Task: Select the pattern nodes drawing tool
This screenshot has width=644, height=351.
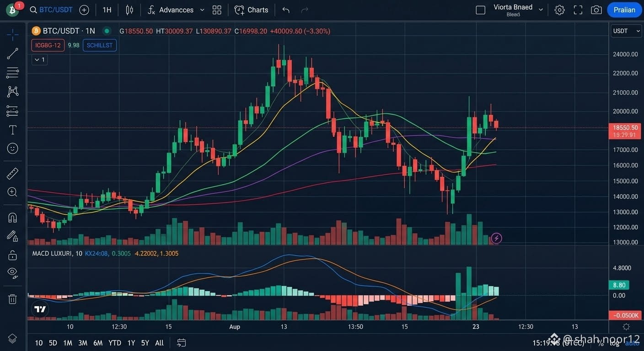Action: (12, 91)
